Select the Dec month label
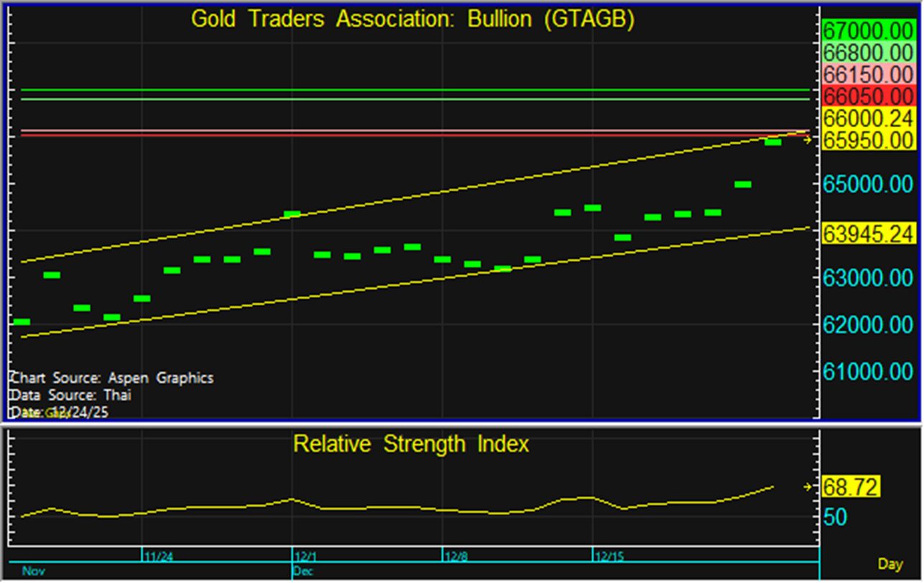 point(302,571)
